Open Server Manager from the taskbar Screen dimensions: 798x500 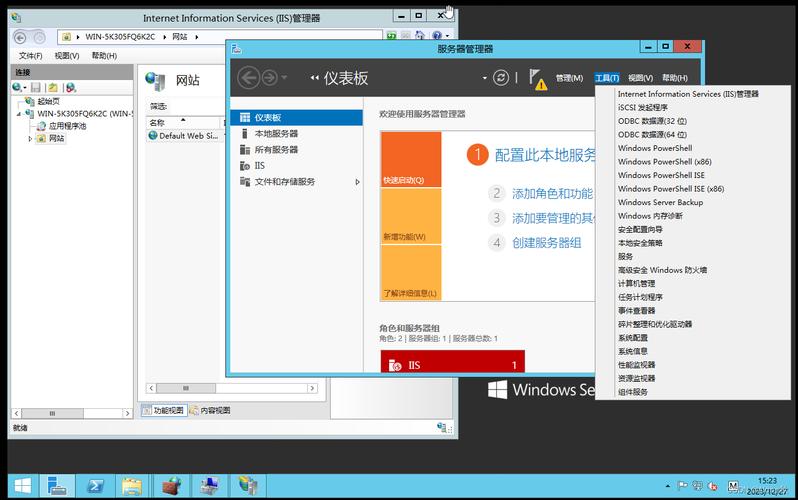pyautogui.click(x=57, y=486)
